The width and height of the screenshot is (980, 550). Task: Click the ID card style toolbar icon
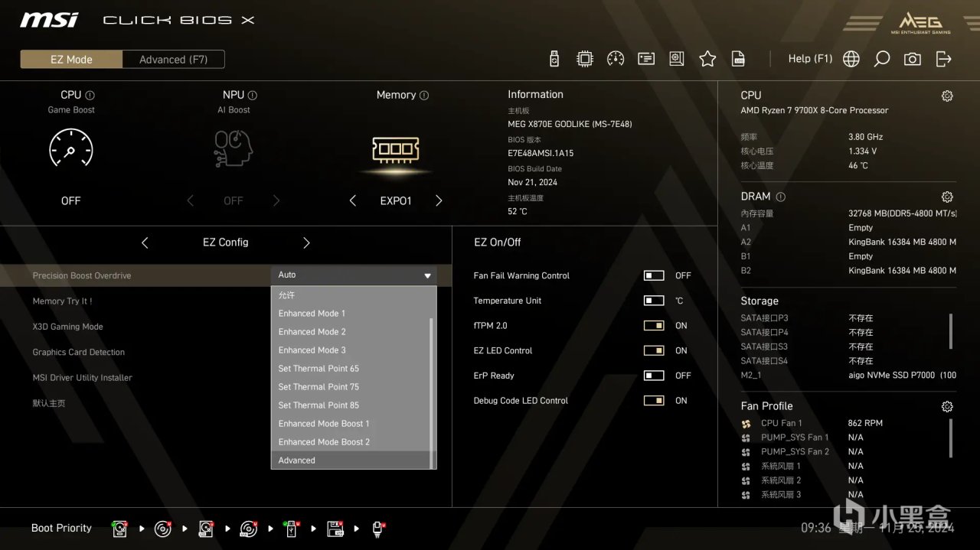(x=646, y=59)
